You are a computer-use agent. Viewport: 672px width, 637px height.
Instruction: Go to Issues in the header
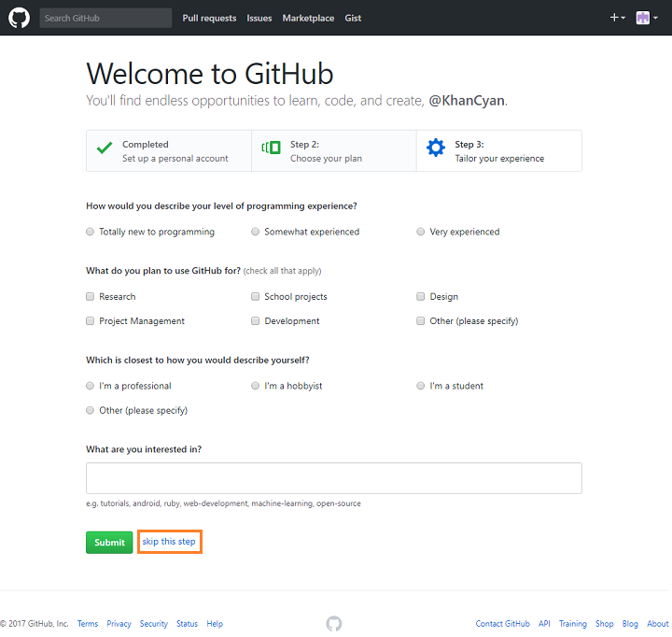coord(259,18)
